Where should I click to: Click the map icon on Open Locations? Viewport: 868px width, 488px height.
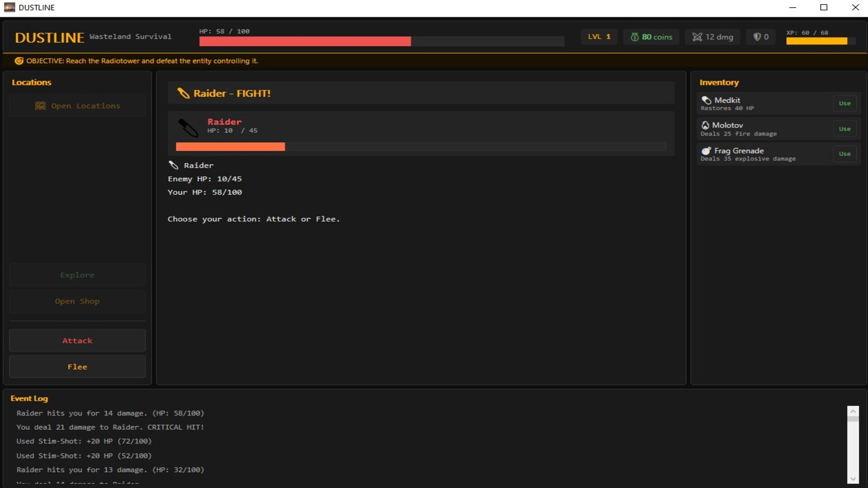[40, 106]
